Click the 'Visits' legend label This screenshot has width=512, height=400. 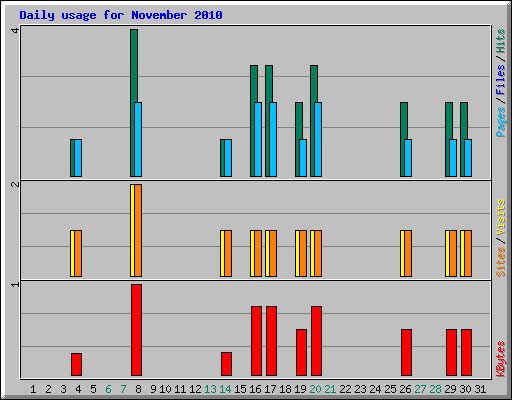pos(500,217)
